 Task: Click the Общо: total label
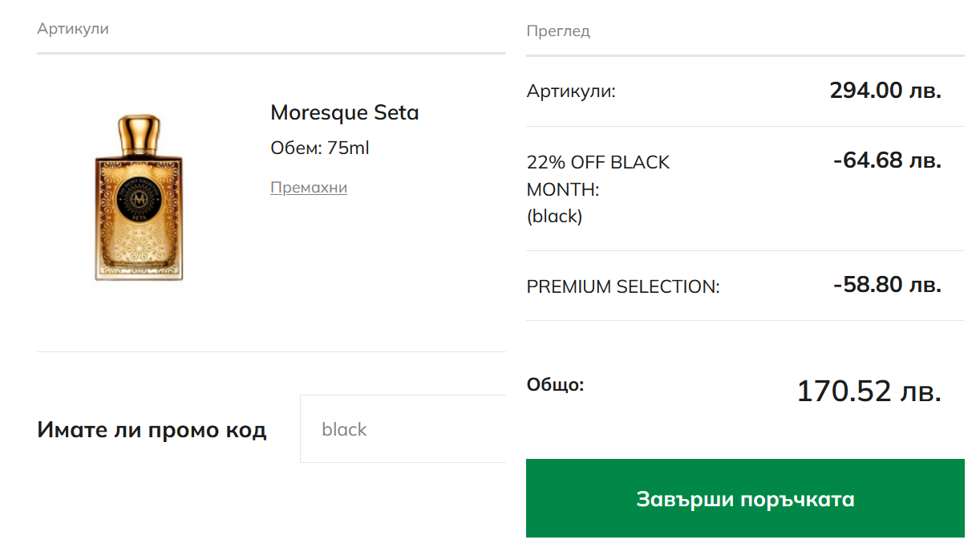pos(555,384)
